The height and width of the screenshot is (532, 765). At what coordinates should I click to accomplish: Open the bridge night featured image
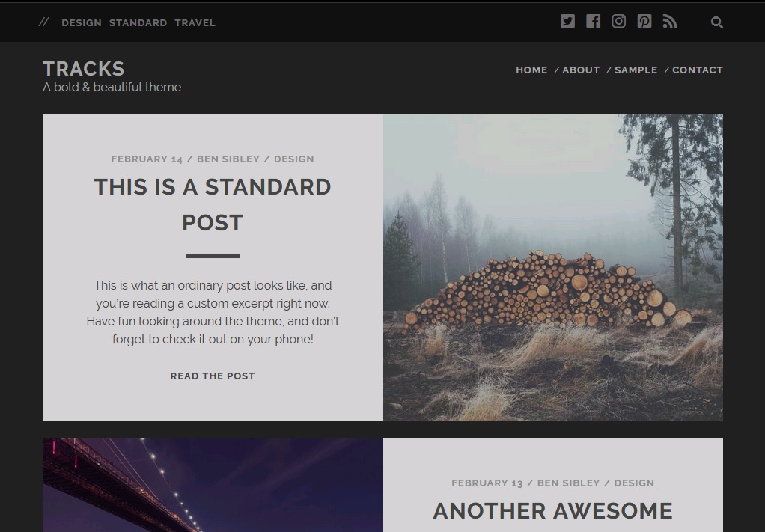[x=213, y=485]
